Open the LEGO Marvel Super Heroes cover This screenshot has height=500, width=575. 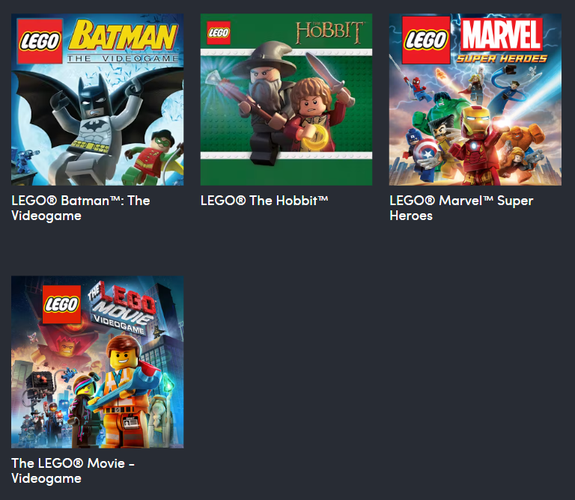pyautogui.click(x=475, y=99)
